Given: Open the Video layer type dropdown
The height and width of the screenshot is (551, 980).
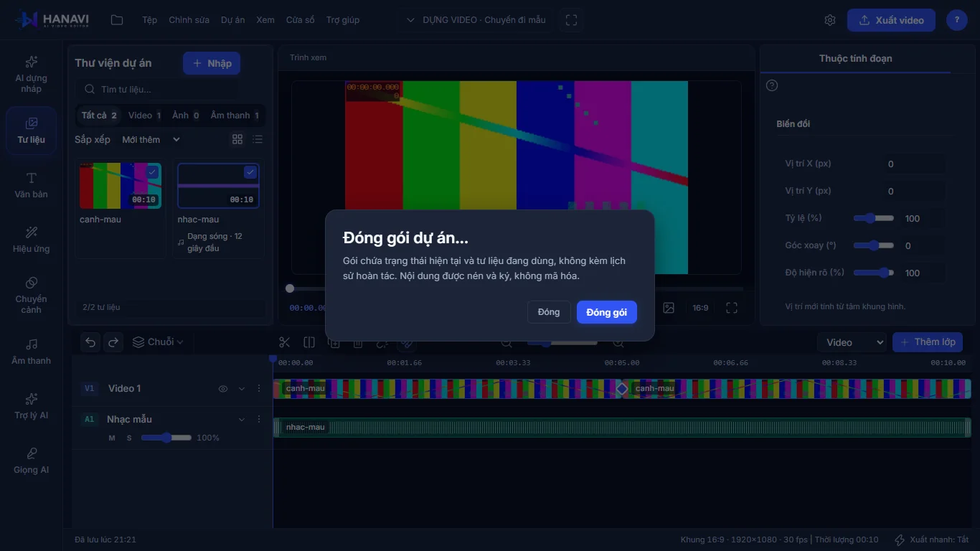Looking at the screenshot, I should tap(852, 342).
